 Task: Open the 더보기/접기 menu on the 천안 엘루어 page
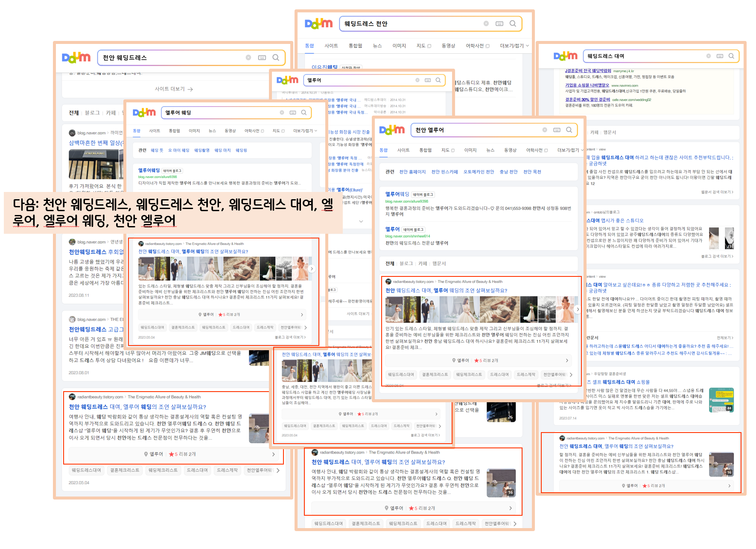568,150
